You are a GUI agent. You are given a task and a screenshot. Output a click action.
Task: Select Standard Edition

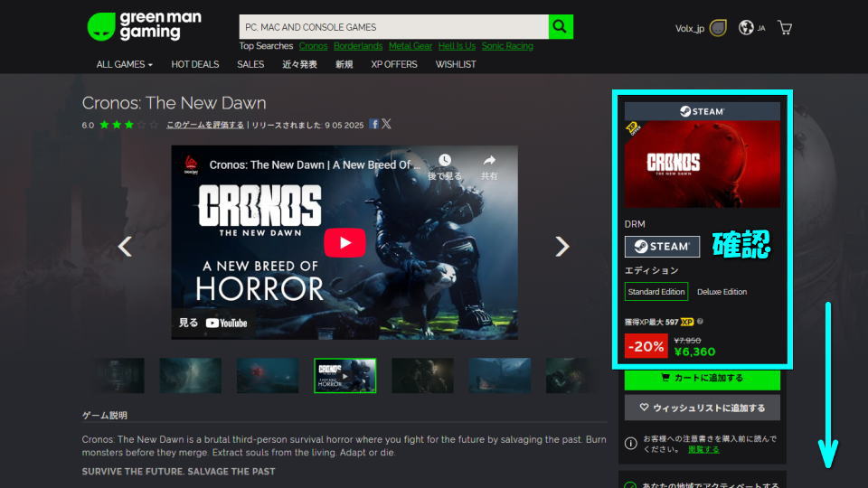tap(656, 292)
